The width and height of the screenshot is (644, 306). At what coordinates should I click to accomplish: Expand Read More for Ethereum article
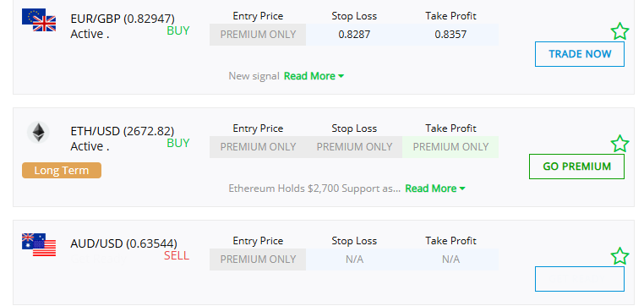coord(435,189)
